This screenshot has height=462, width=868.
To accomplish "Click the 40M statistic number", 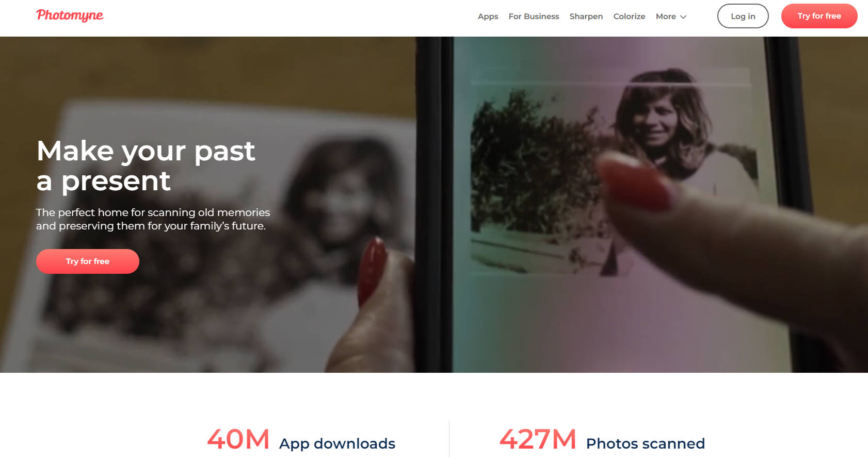I will 238,440.
